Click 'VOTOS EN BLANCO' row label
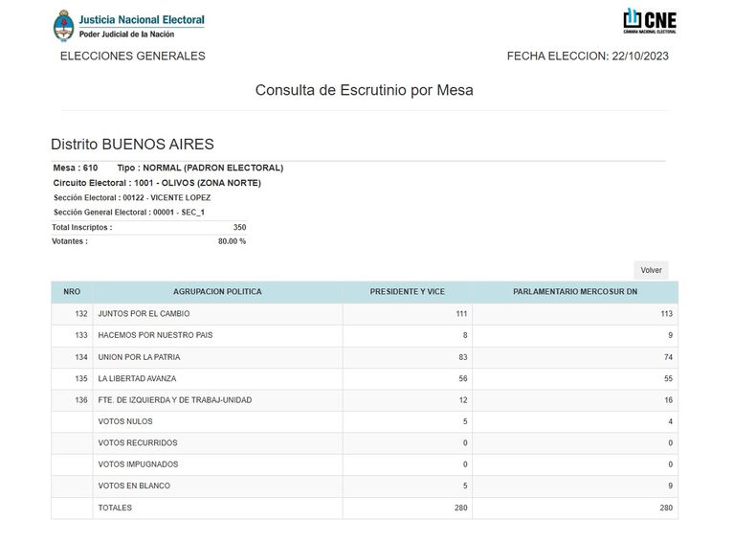Viewport: 756px width, 542px height. coord(134,486)
